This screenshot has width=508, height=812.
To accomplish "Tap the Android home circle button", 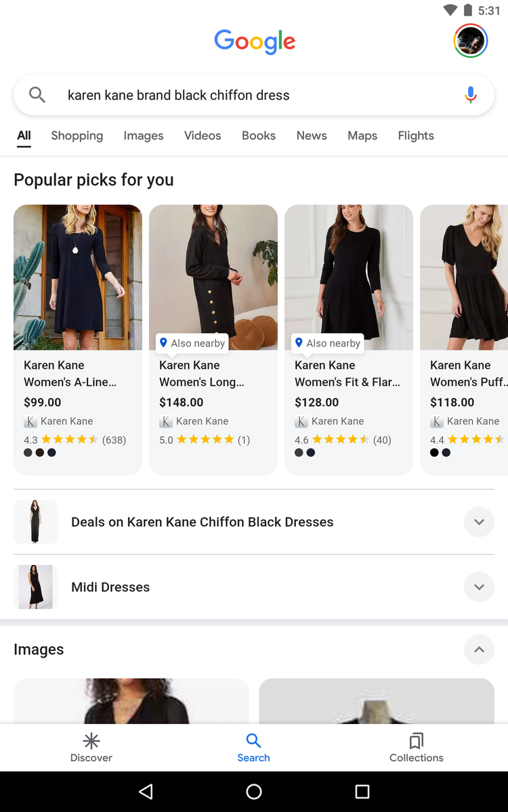I will click(x=254, y=792).
